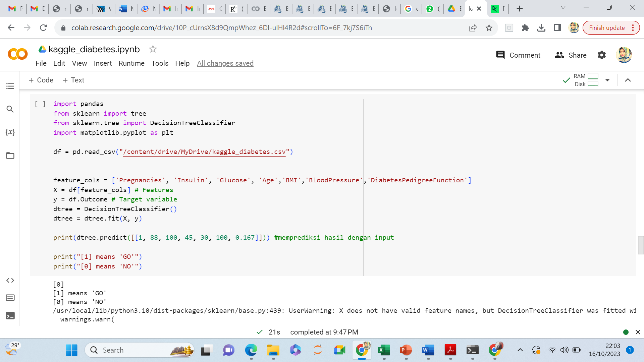View RAM and Disk resource usage
The image size is (644, 362).
tap(586, 80)
